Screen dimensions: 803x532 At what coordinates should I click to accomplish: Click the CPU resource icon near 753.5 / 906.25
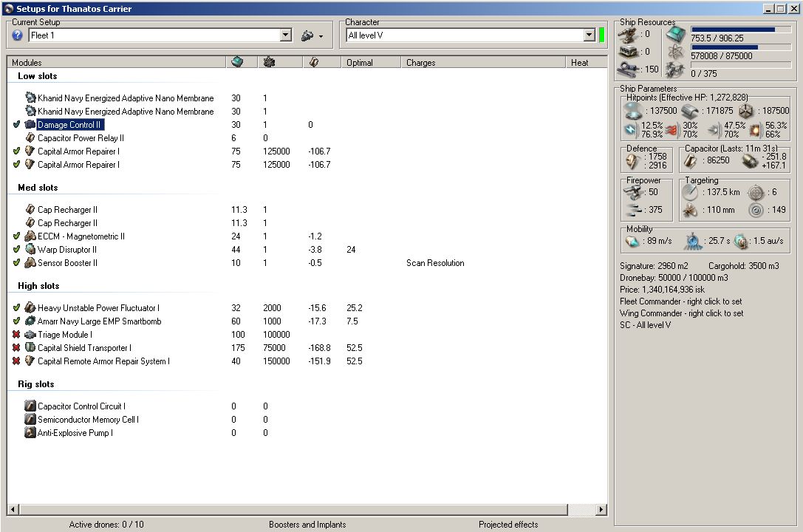pos(675,35)
